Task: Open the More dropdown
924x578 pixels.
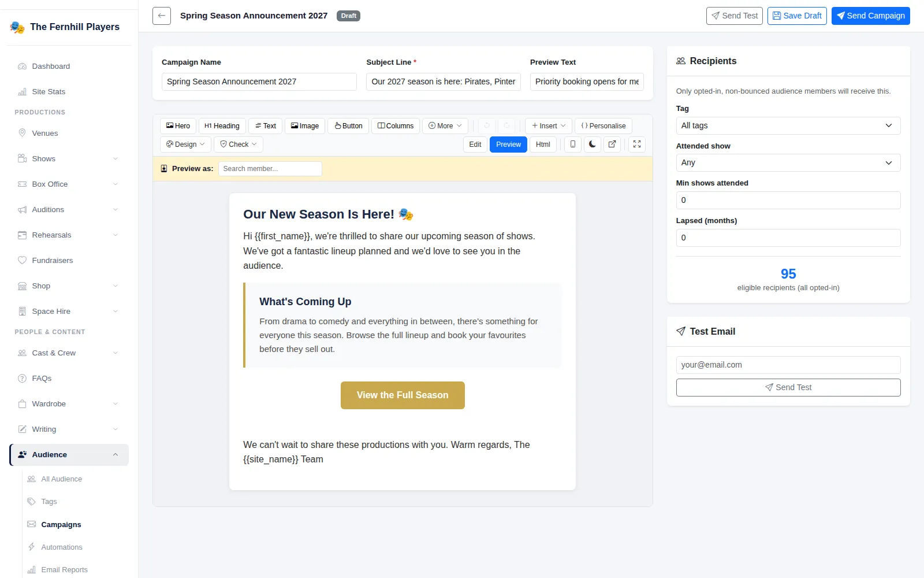Action: [x=445, y=126]
